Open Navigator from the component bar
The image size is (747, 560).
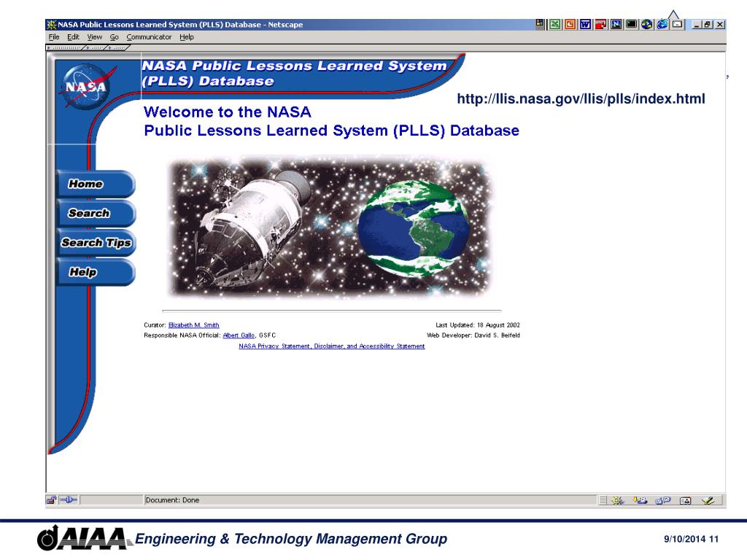(617, 500)
